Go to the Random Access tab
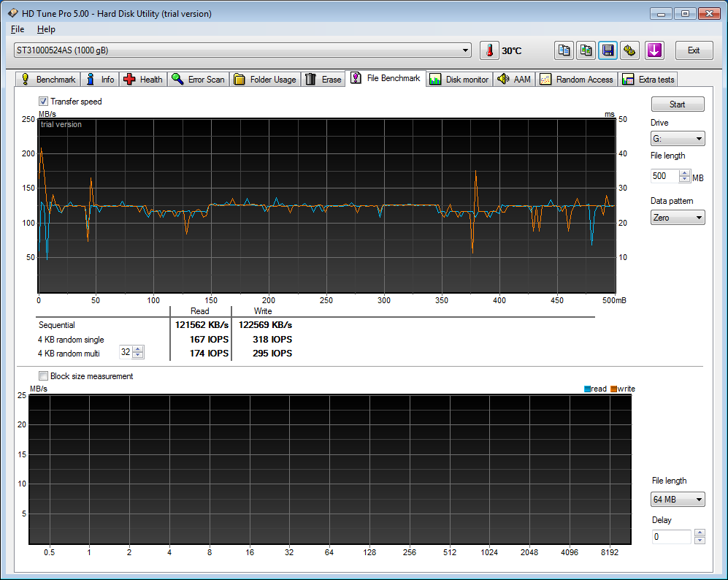 [577, 79]
